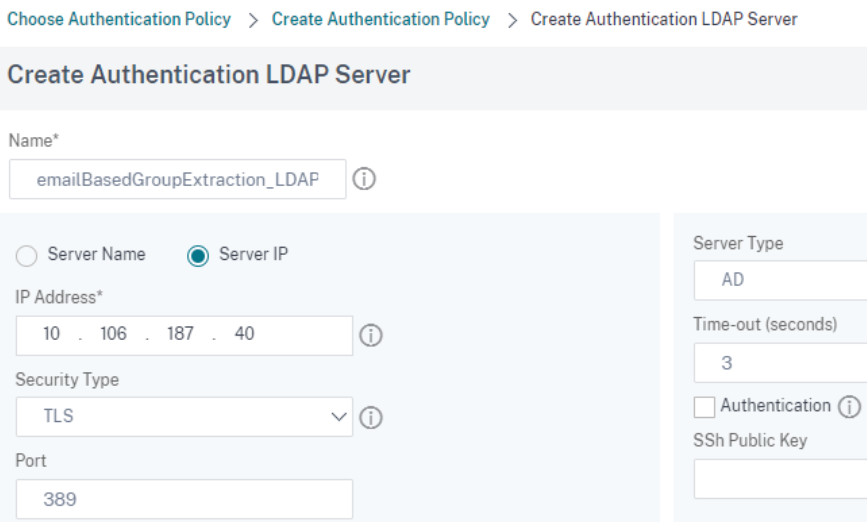Show info icon beside Authentication checkbox

click(x=849, y=406)
